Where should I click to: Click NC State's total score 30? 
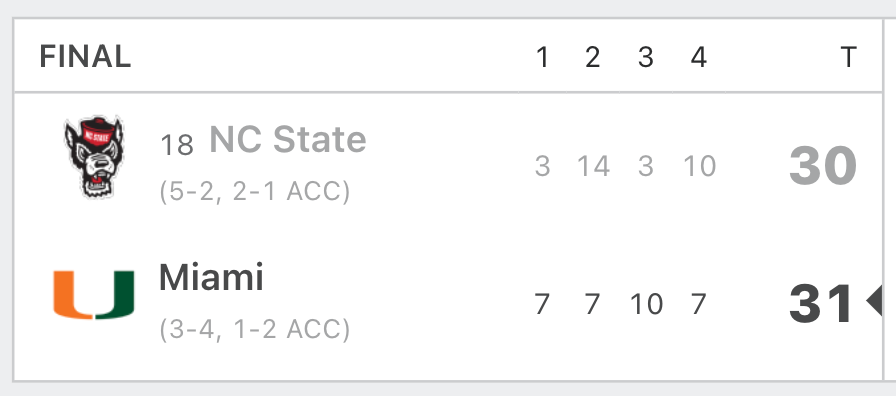pyautogui.click(x=823, y=166)
